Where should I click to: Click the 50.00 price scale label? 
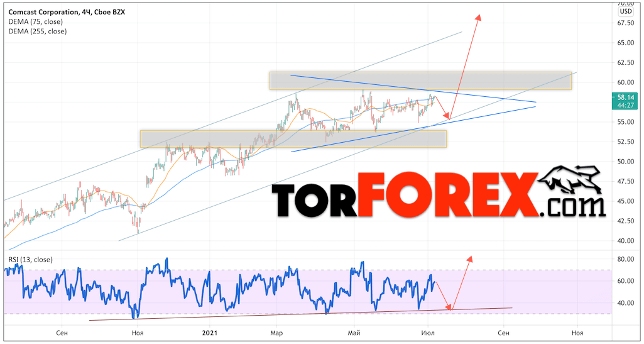click(625, 162)
